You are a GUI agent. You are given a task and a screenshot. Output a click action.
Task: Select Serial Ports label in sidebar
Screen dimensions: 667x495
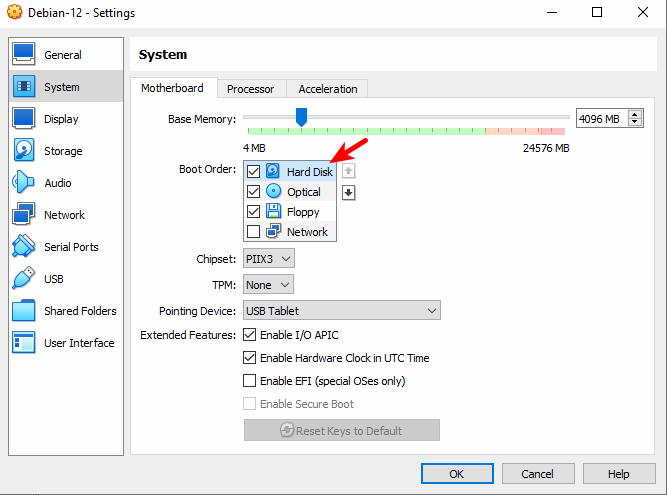(x=71, y=247)
